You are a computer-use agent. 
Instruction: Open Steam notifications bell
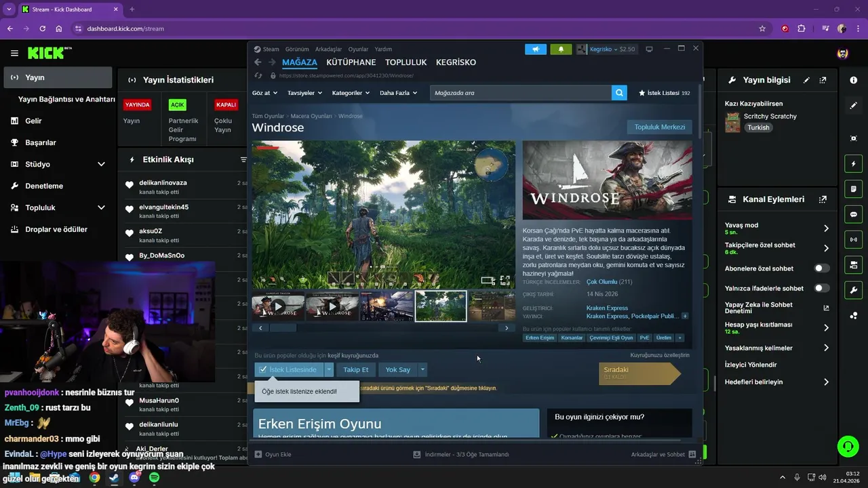pos(561,49)
